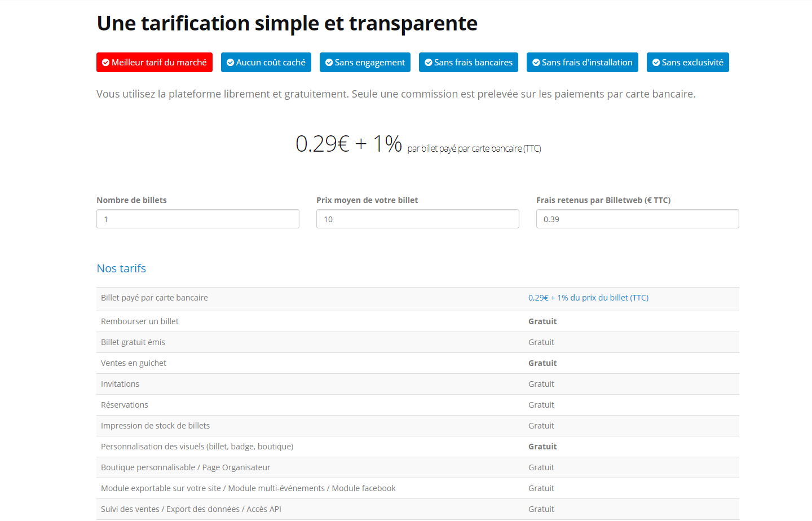Click the Prix moyen de votre billet input
Viewport: 812px width, 521px height.
tap(418, 219)
